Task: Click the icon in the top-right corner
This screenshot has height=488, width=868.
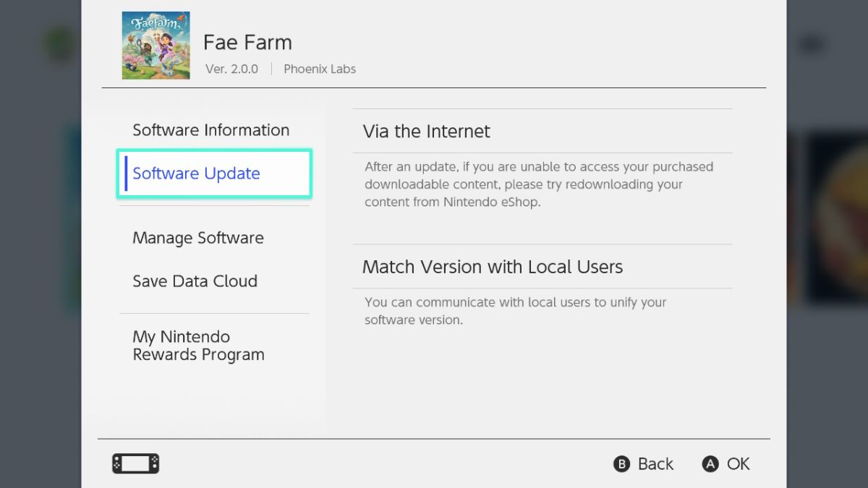Action: point(812,44)
